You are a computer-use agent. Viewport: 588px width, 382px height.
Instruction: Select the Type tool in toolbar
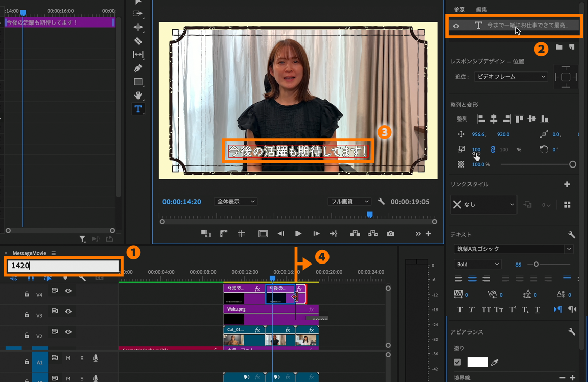[138, 109]
